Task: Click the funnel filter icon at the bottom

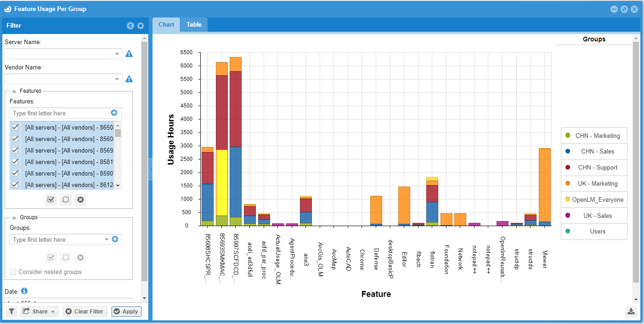Action: (x=11, y=311)
